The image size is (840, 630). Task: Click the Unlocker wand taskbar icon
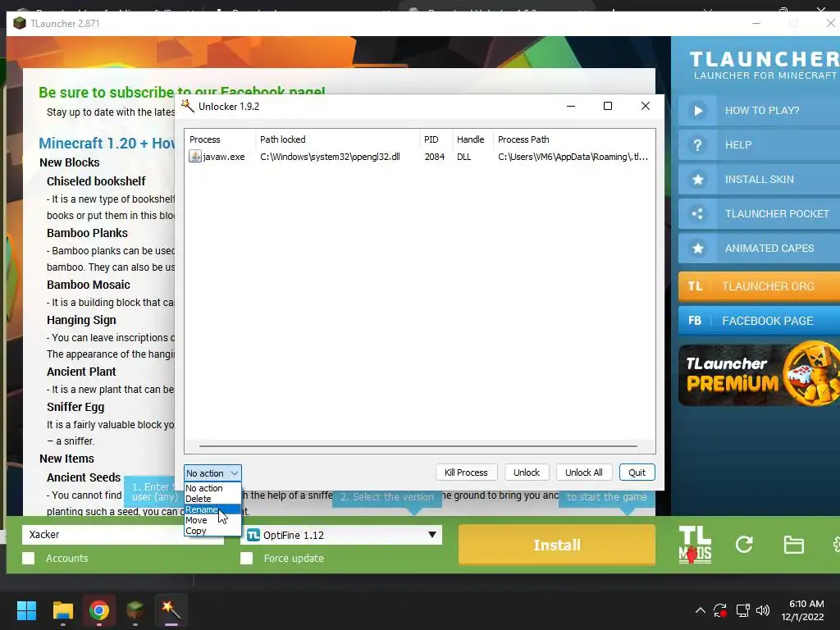(x=171, y=610)
